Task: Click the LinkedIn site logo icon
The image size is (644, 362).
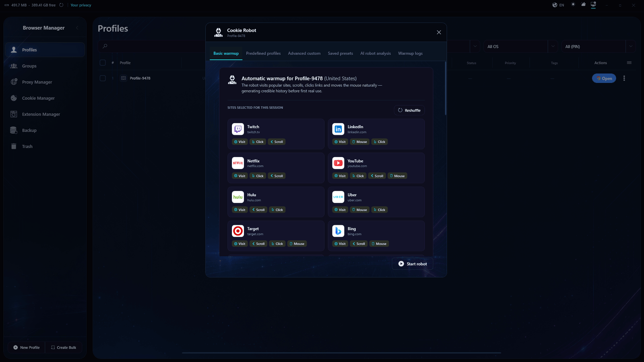Action: coord(338,129)
